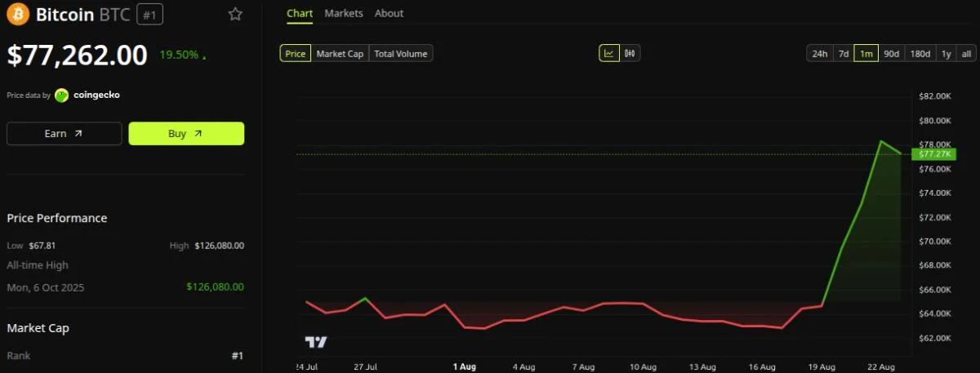This screenshot has width=980, height=373.
Task: Click the Bitcoin logo icon
Action: click(18, 14)
